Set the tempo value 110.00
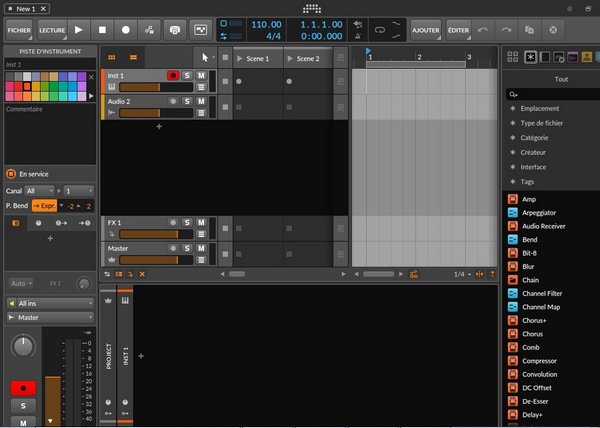 point(266,24)
